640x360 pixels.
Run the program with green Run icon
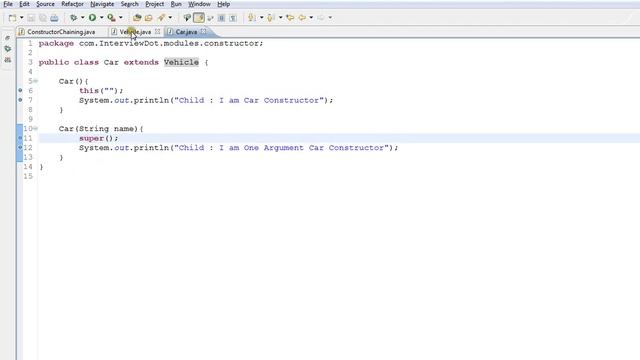pos(93,18)
